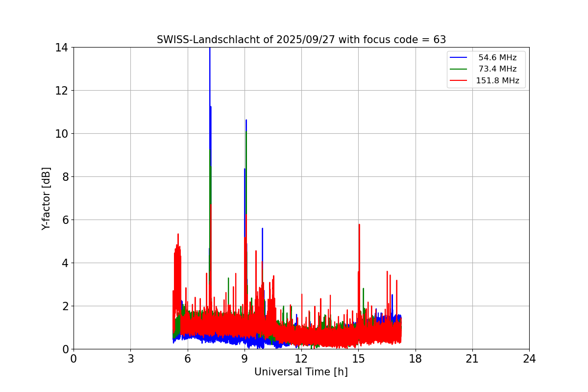Select the 151.8 MHz legend label
This screenshot has width=588, height=392.
click(497, 80)
